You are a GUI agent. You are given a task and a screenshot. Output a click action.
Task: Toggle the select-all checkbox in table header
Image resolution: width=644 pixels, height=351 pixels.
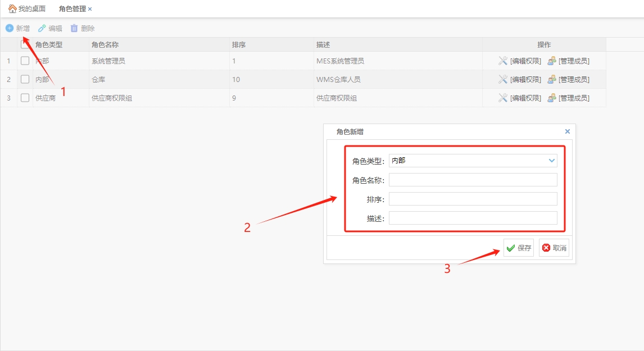(25, 44)
